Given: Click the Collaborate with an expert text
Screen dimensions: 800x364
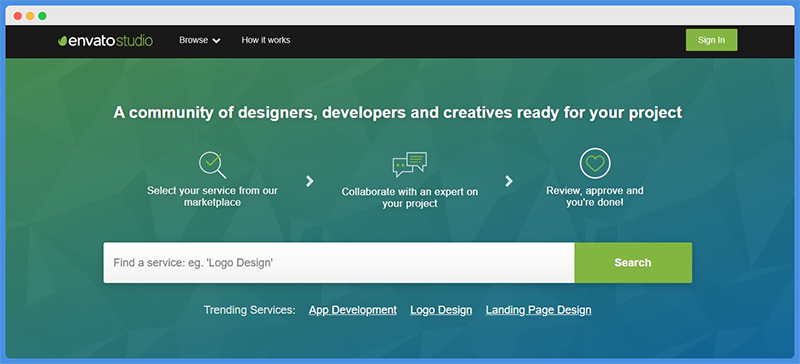Looking at the screenshot, I should (410, 198).
